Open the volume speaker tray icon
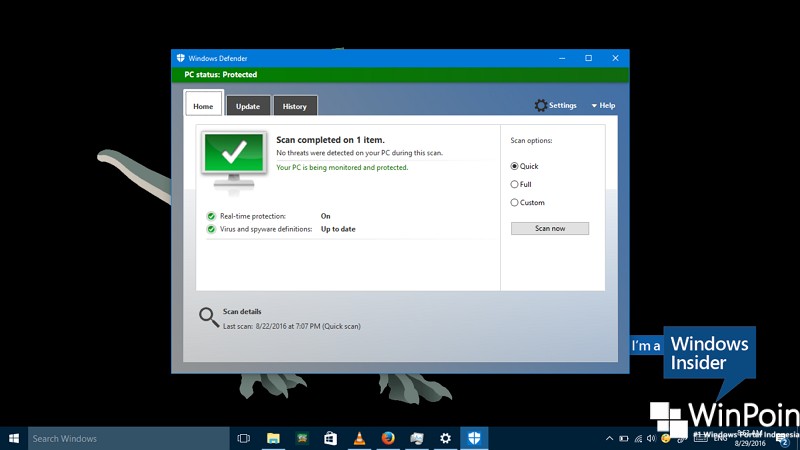This screenshot has height=450, width=800. coord(651,438)
